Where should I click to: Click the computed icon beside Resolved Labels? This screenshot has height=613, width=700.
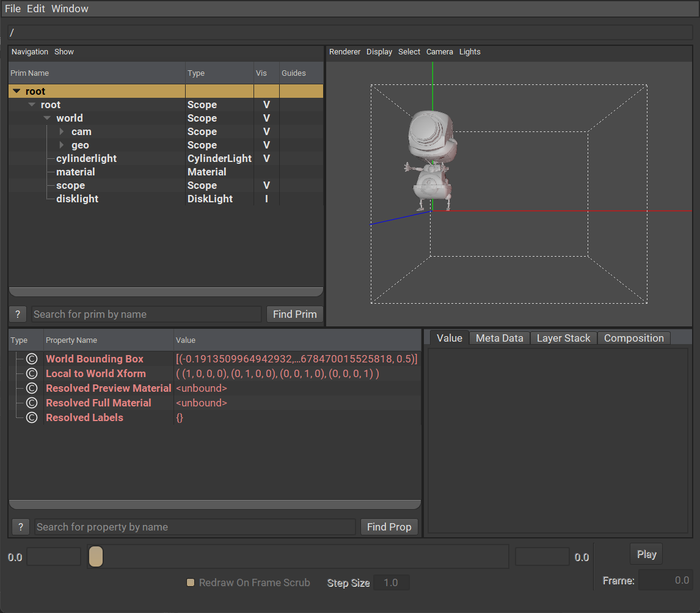point(32,418)
